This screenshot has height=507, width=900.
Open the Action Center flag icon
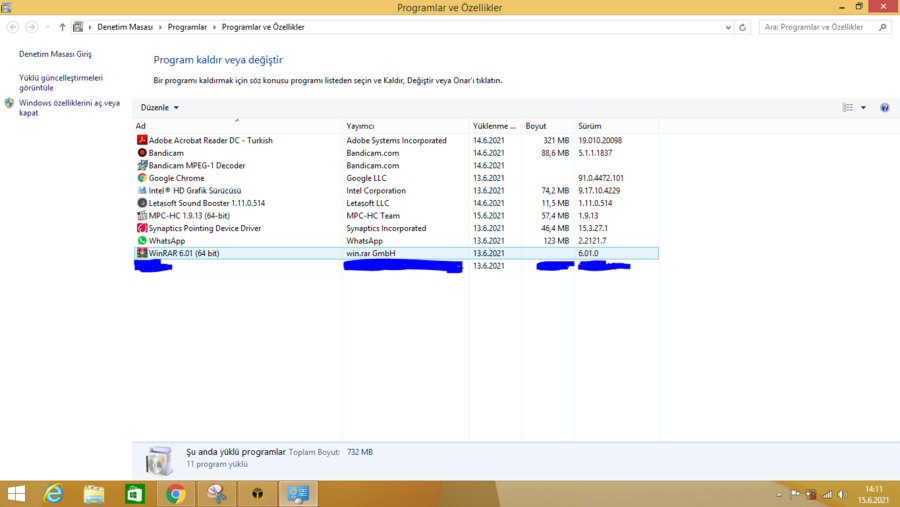point(795,494)
